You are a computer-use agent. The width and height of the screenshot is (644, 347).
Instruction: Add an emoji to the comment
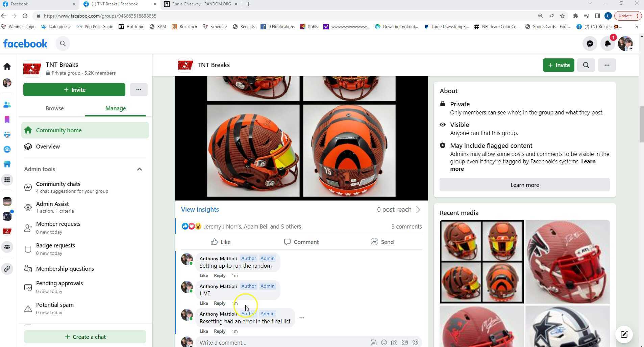pos(384,342)
